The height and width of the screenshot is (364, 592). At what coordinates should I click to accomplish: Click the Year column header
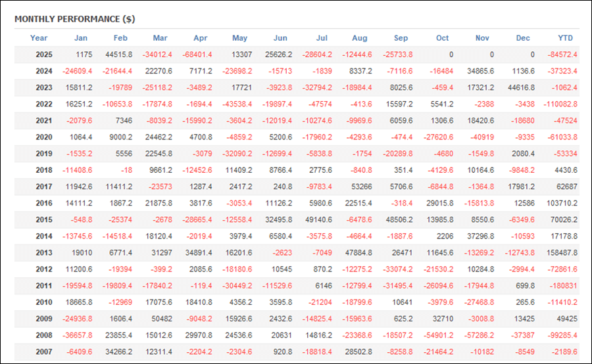(x=39, y=38)
